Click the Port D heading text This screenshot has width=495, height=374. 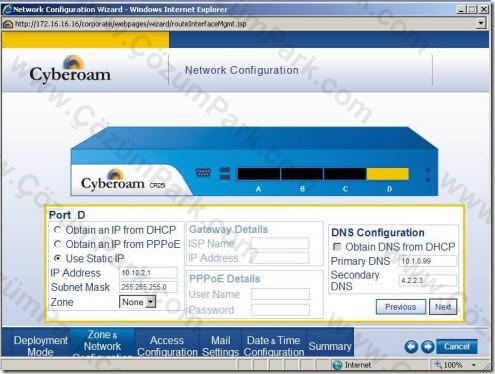point(67,215)
